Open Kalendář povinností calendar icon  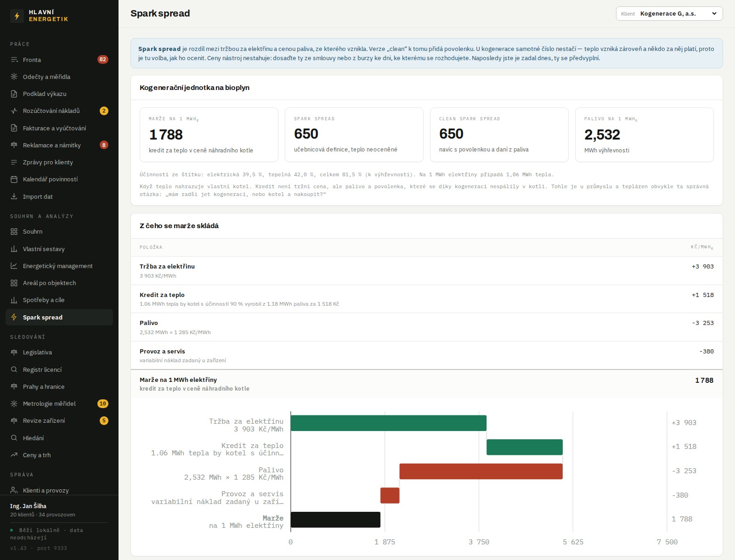click(14, 179)
